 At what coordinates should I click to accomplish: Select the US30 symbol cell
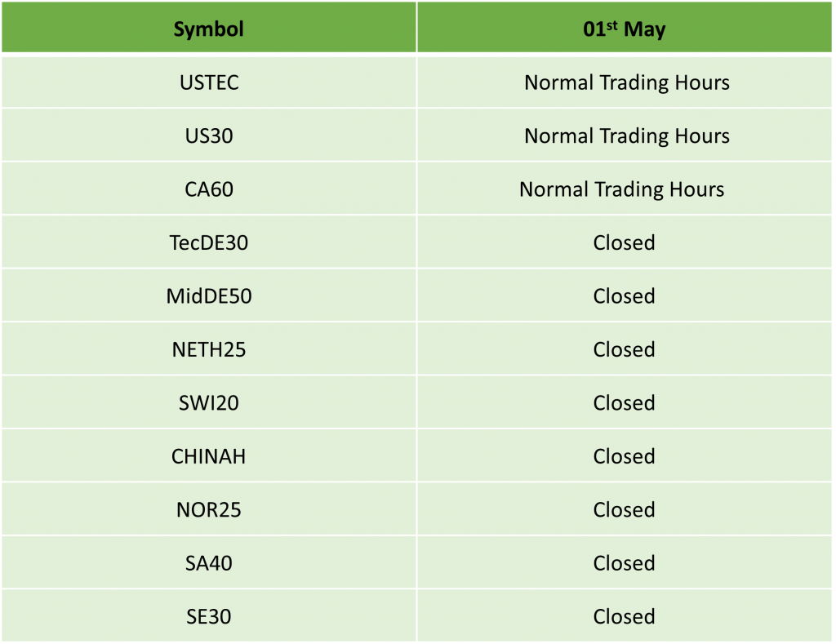[209, 135]
